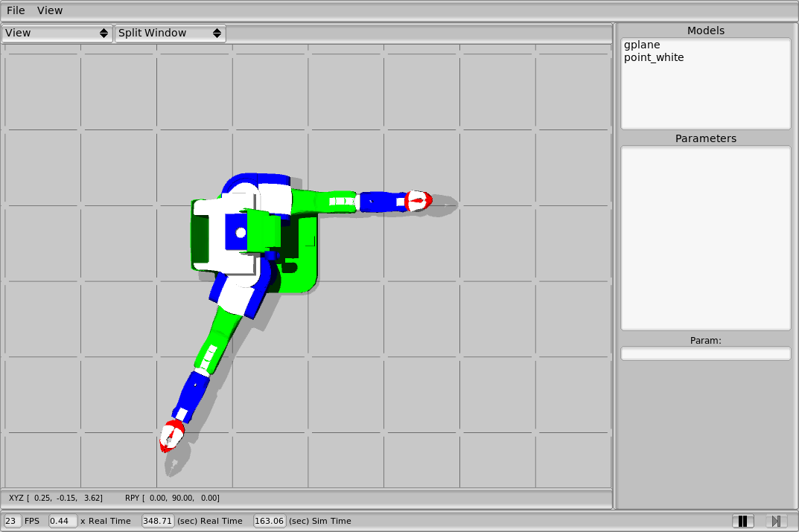Click the step-forward simulation button

pyautogui.click(x=775, y=521)
